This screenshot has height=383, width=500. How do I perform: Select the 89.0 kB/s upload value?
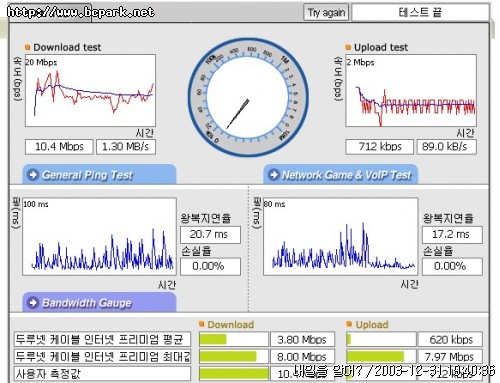pyautogui.click(x=447, y=147)
